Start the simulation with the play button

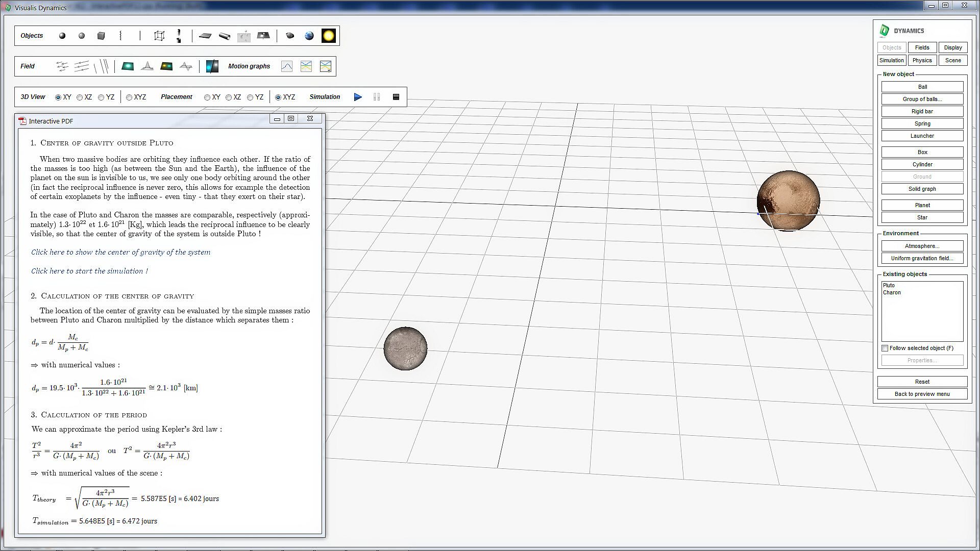click(358, 97)
